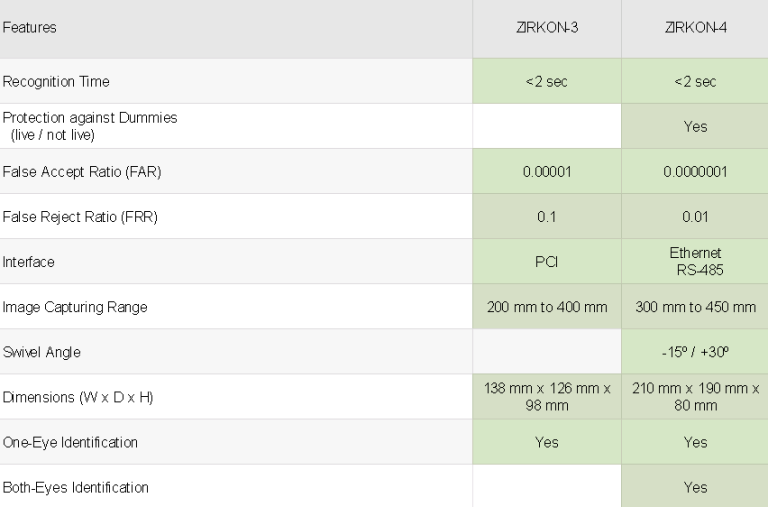
Task: Click ZIRKON-4 Both-Eyes Identification Yes cell
Action: [x=694, y=487]
